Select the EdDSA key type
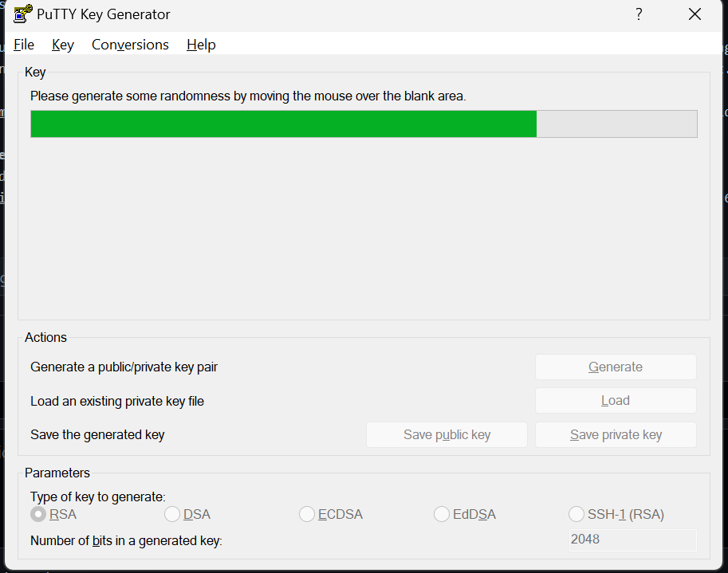 click(x=465, y=514)
